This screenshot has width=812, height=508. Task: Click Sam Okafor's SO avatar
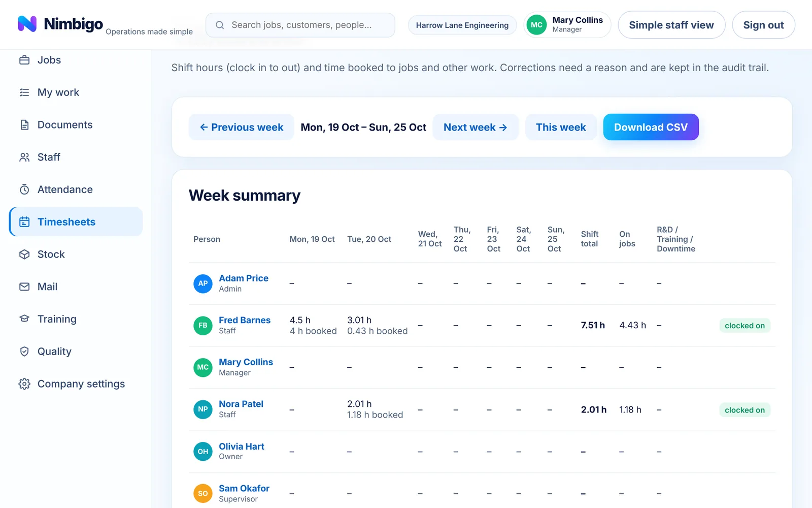tap(203, 493)
